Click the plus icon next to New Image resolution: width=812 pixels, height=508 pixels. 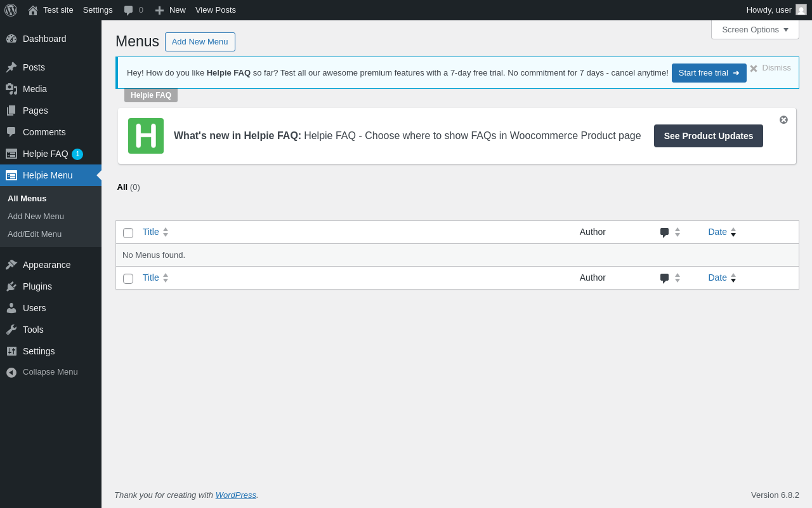[159, 10]
